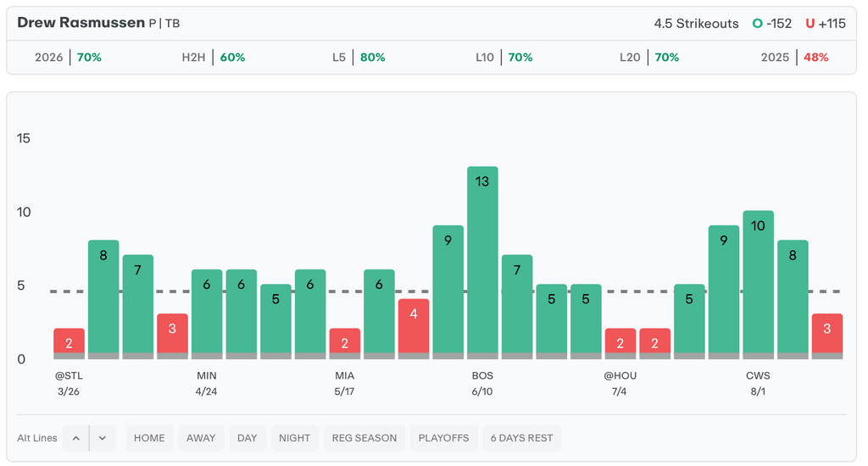The height and width of the screenshot is (466, 868).
Task: Select the Over -152 odds
Action: [x=771, y=23]
